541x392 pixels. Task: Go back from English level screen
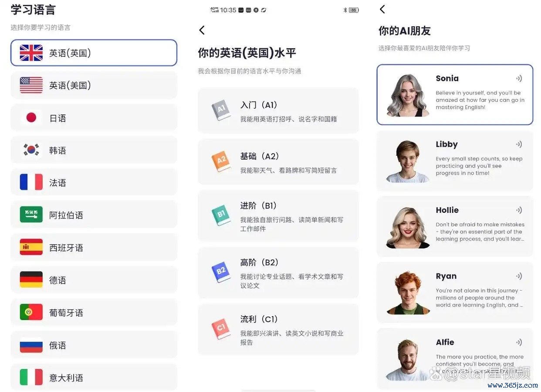pyautogui.click(x=202, y=30)
